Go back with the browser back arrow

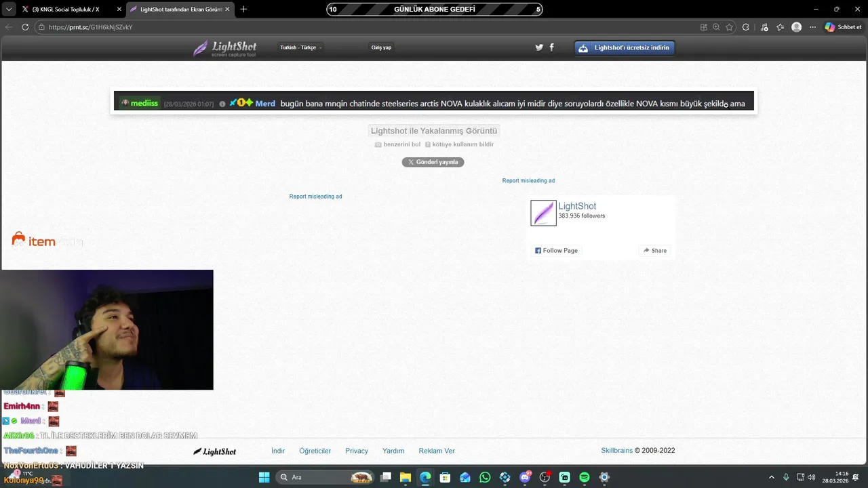pos(9,27)
